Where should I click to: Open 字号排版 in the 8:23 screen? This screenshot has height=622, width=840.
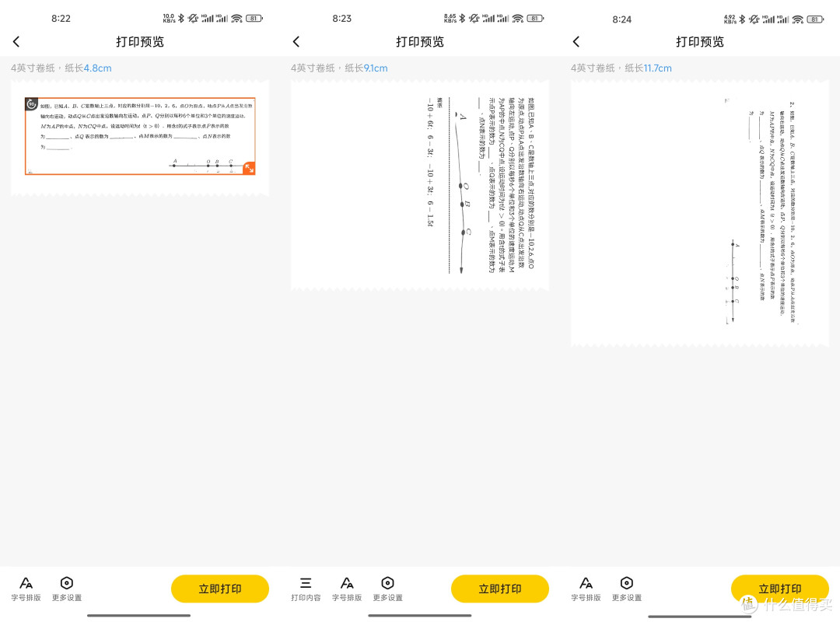pos(347,589)
